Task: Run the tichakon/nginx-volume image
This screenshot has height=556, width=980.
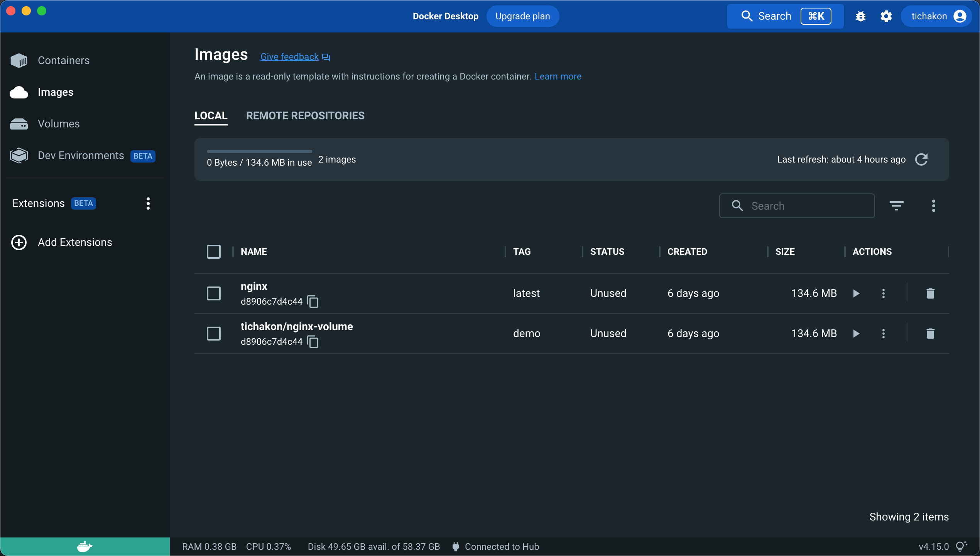Action: (x=856, y=333)
